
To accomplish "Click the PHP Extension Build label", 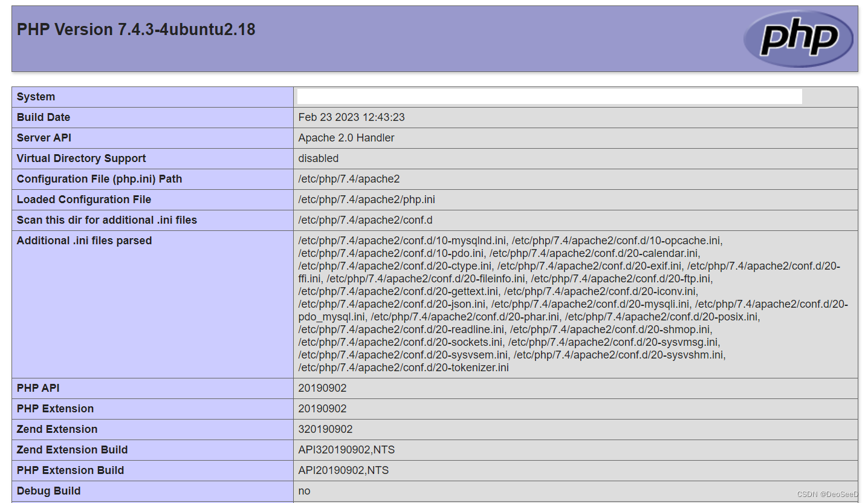I will (x=70, y=470).
